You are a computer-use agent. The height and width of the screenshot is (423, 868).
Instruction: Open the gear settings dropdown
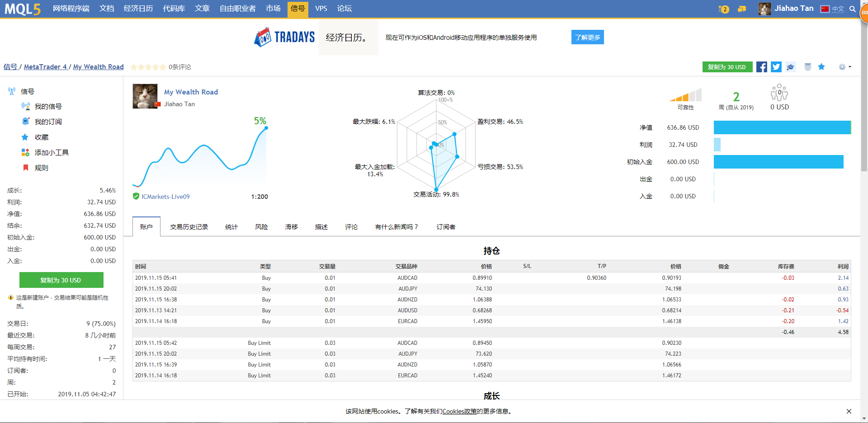tap(844, 67)
